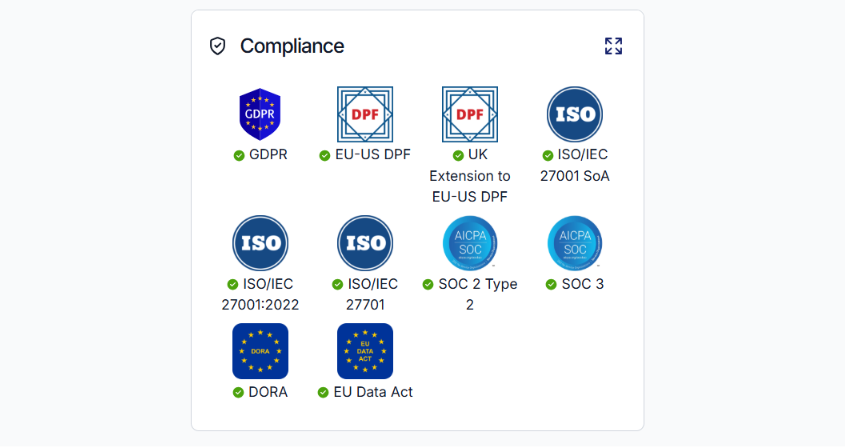This screenshot has width=845, height=447.
Task: Click the EU-US DPF text link
Action: tap(373, 155)
